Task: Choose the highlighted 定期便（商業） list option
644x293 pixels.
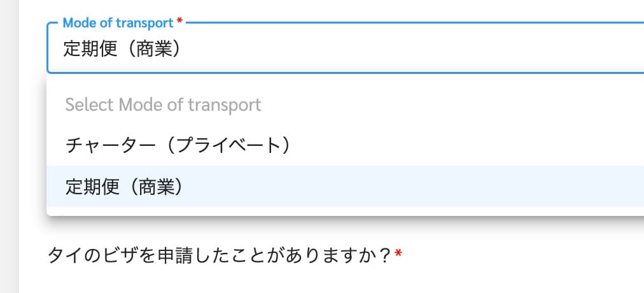Action: [x=345, y=187]
